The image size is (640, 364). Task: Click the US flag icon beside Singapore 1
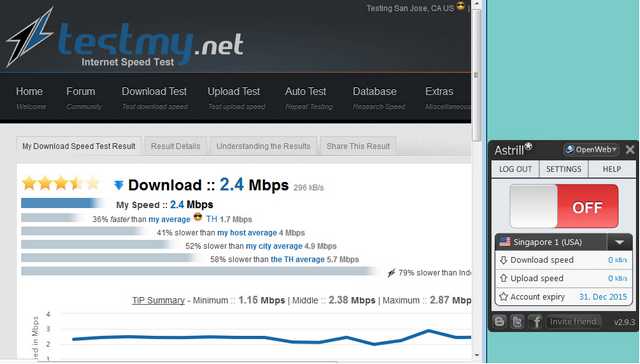(x=505, y=242)
